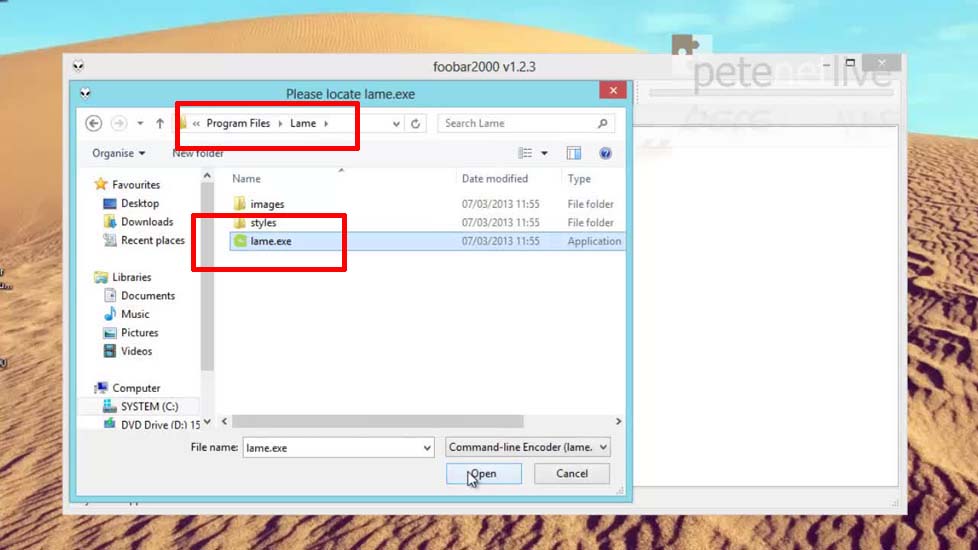This screenshot has height=550, width=978.
Task: Open the File name dropdown arrow
Action: tap(427, 448)
